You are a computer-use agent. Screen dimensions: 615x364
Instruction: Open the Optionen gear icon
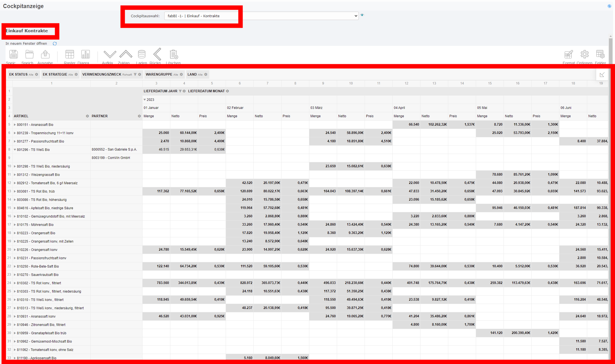[x=584, y=54]
